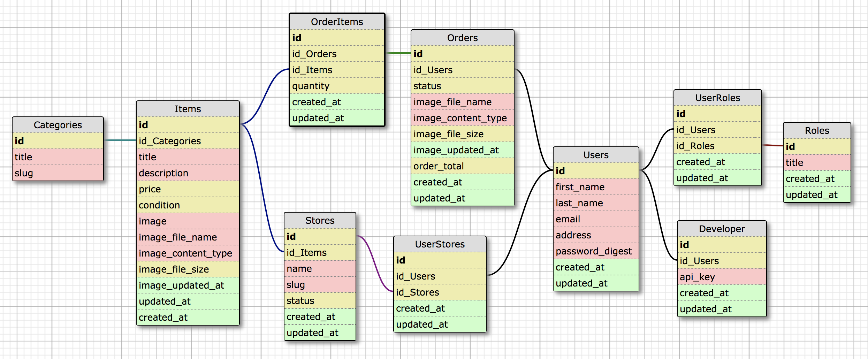
Task: Click the image field in Items table
Action: coord(188,221)
